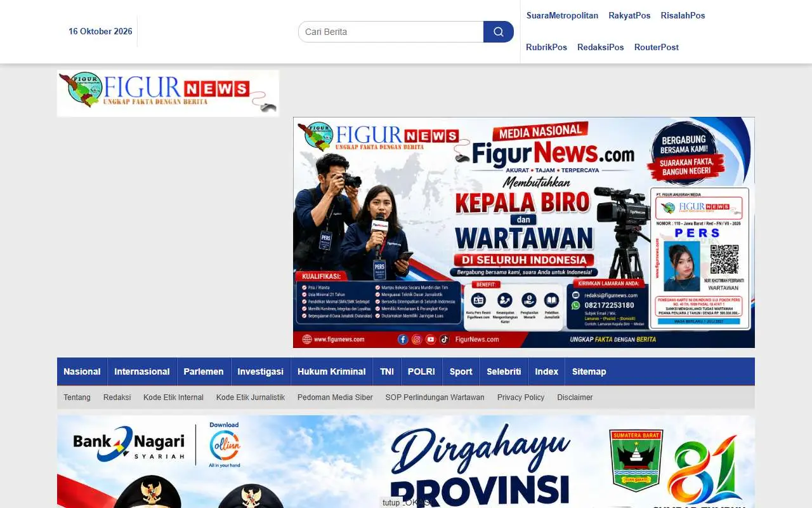Viewport: 812px width, 508px height.
Task: Open the Tentang page link
Action: 77,398
